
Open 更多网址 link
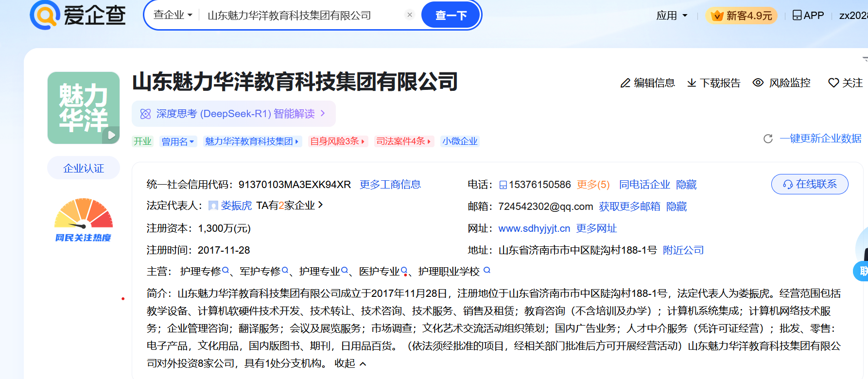[596, 228]
